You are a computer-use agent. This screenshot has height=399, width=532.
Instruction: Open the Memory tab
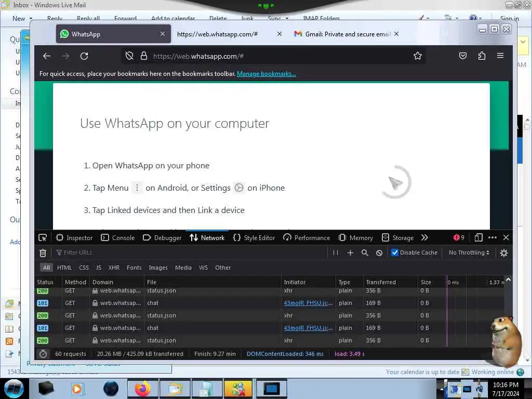355,238
